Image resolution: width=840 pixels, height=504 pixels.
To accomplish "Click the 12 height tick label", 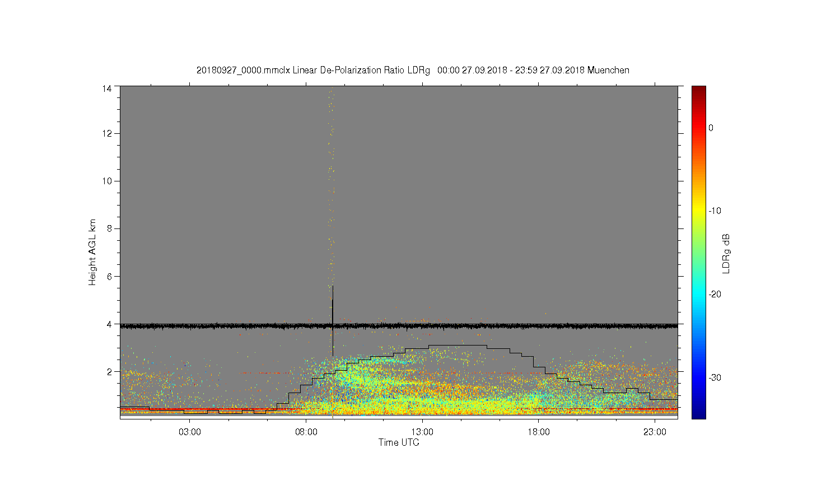I will (107, 133).
